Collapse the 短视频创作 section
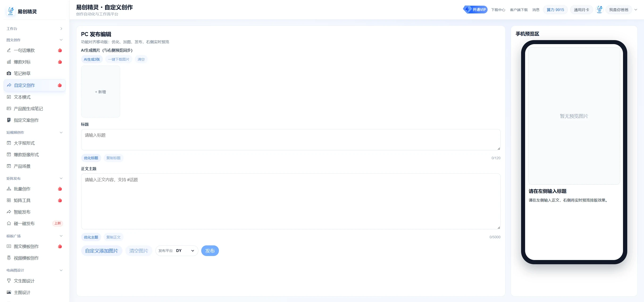This screenshot has width=644, height=302. click(61, 133)
